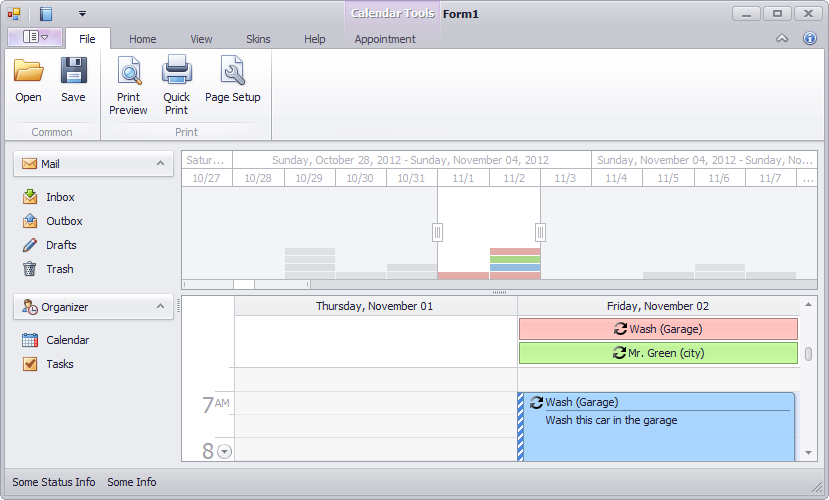The width and height of the screenshot is (829, 500).
Task: Click Thursday, November 01 day header
Action: click(374, 306)
